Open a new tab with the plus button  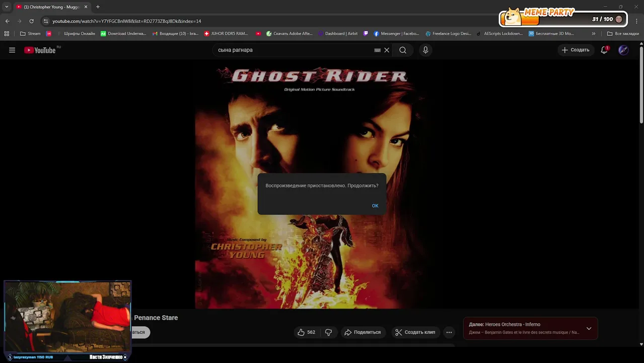click(x=98, y=7)
